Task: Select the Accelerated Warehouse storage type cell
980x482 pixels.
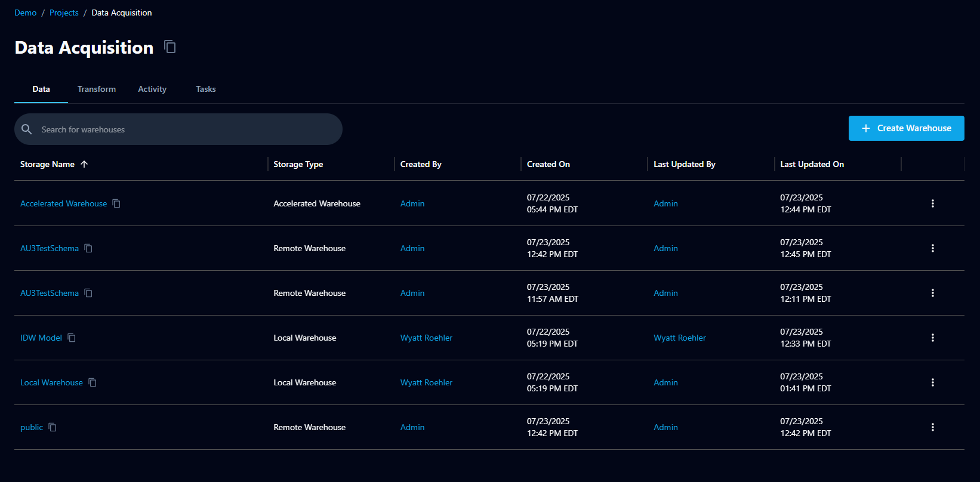Action: 317,203
